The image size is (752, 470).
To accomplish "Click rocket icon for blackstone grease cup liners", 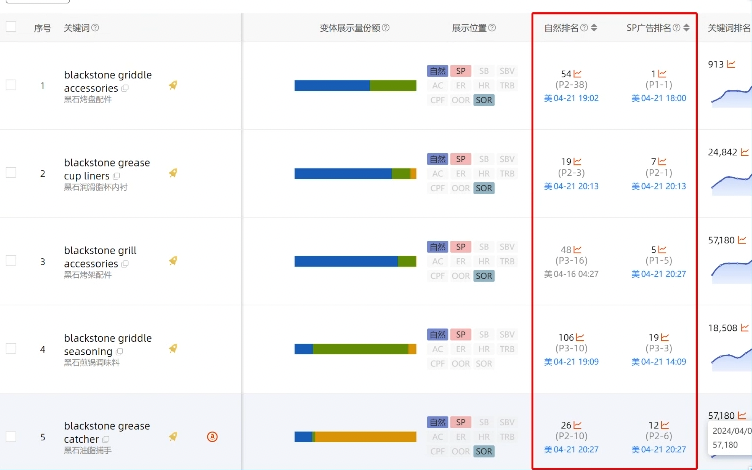I will pos(173,173).
